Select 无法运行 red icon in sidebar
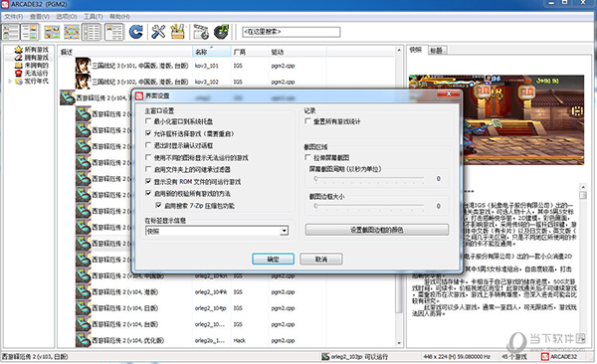This screenshot has width=597, height=364. (19, 74)
